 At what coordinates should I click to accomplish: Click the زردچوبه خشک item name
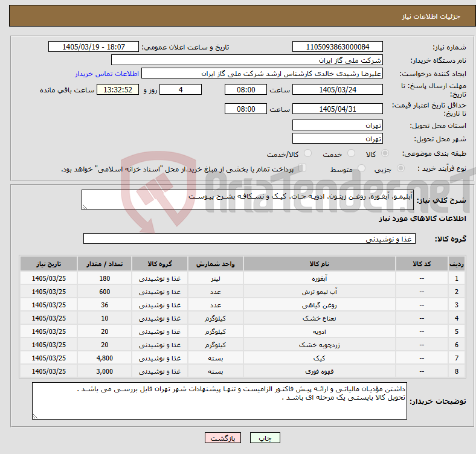(x=320, y=345)
